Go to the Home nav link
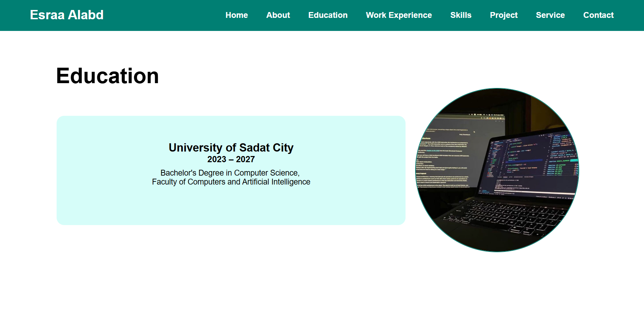Screen dimensions: 644x312 236,15
